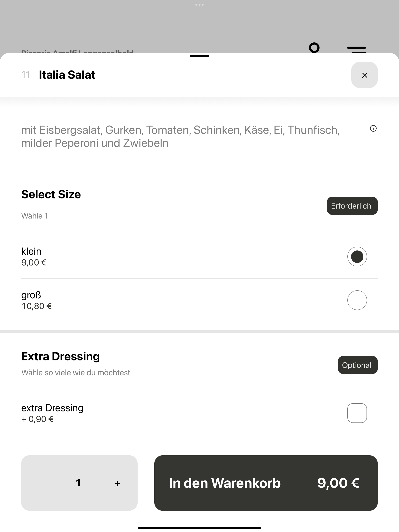Tap the home indicator bar
The height and width of the screenshot is (532, 399).
coord(199,528)
